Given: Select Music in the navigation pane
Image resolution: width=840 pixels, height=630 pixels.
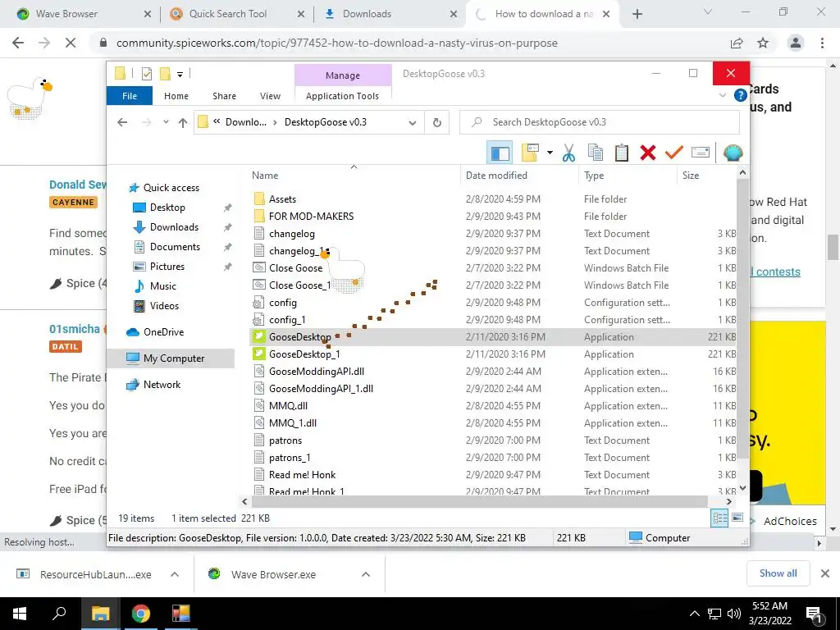Looking at the screenshot, I should 163,286.
